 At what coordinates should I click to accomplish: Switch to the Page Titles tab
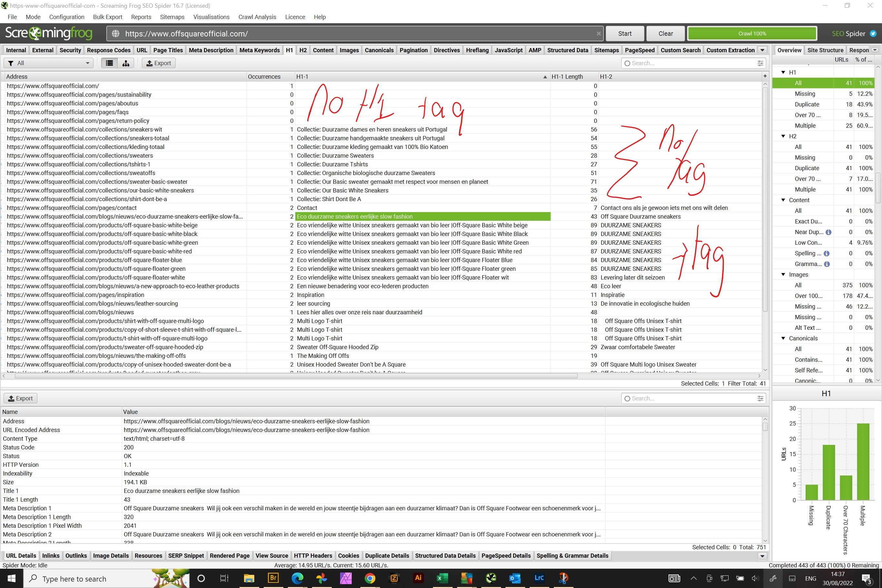168,50
